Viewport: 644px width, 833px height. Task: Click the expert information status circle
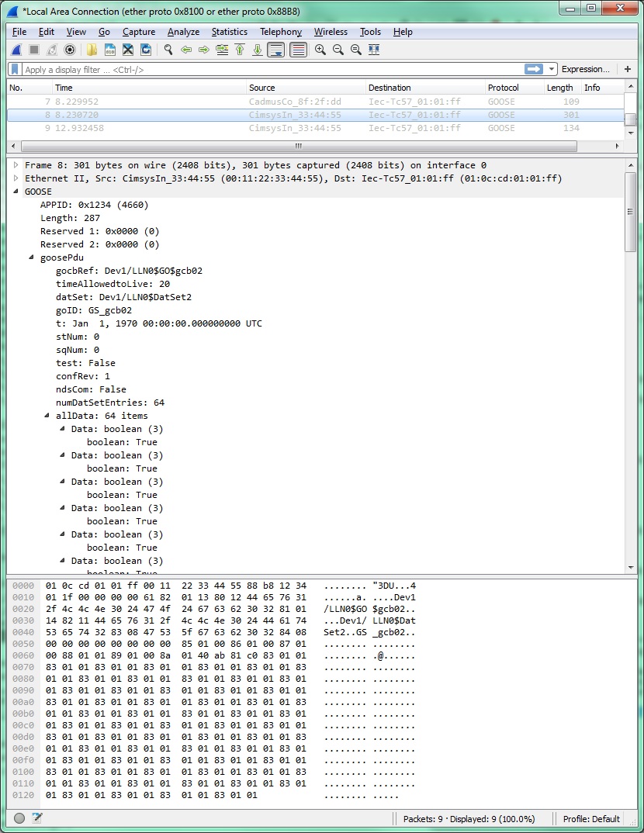point(19,818)
